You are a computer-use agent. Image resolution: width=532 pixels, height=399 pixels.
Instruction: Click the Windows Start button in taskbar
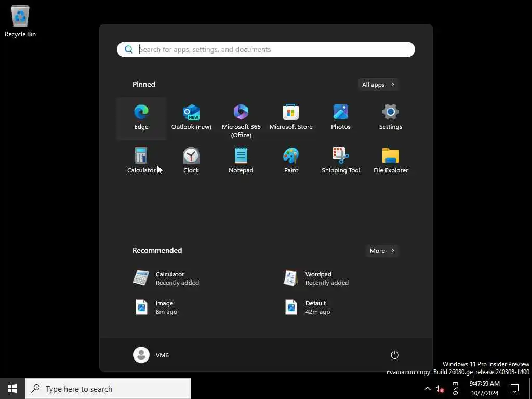[12, 389]
